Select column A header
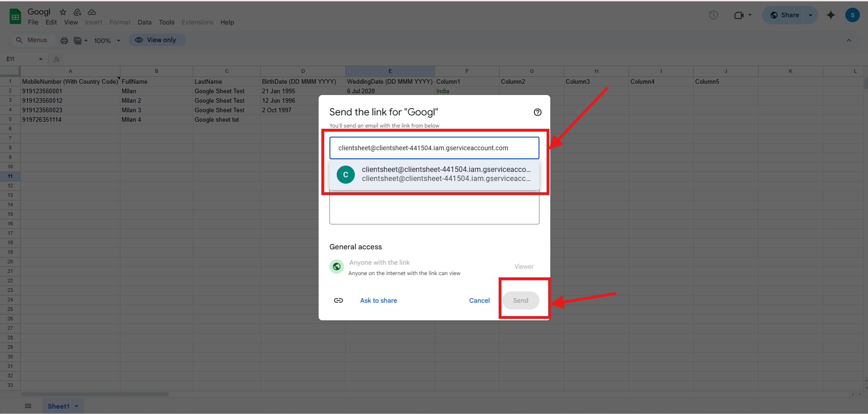The height and width of the screenshot is (414, 868). click(x=70, y=71)
